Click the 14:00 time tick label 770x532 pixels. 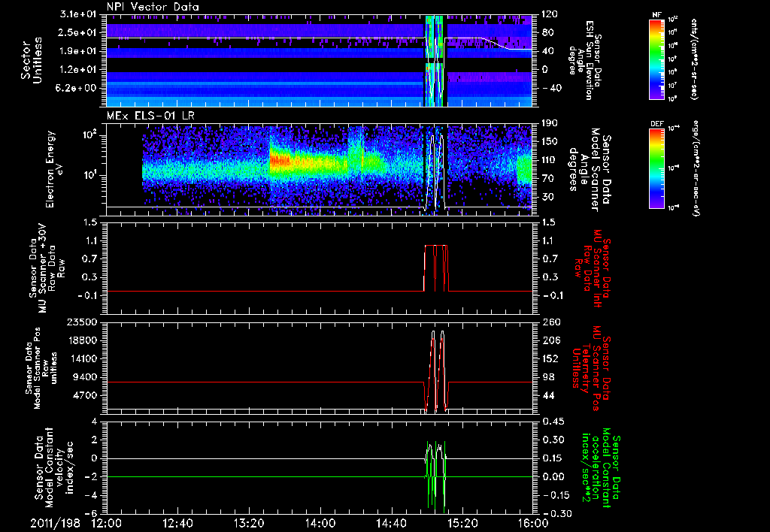pos(320,523)
